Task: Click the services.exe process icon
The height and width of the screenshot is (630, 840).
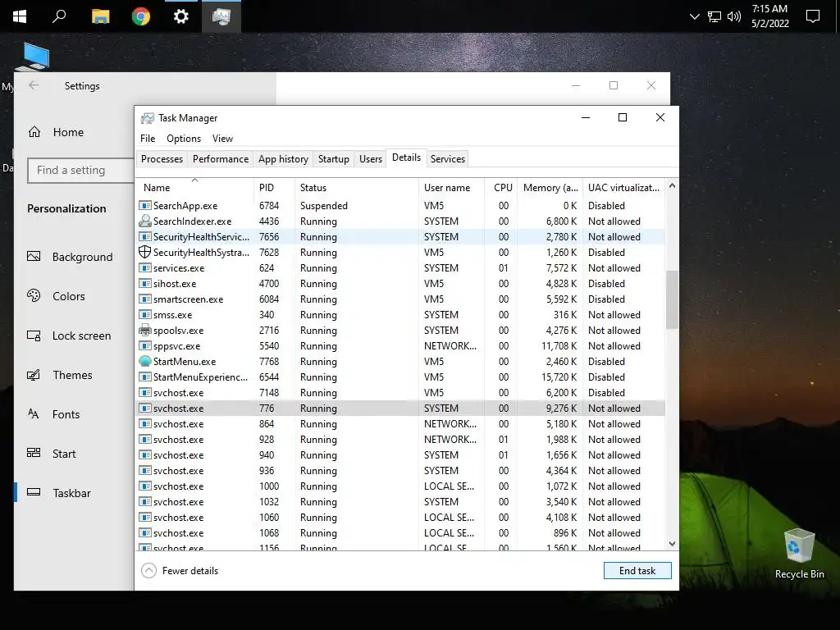Action: [x=144, y=268]
